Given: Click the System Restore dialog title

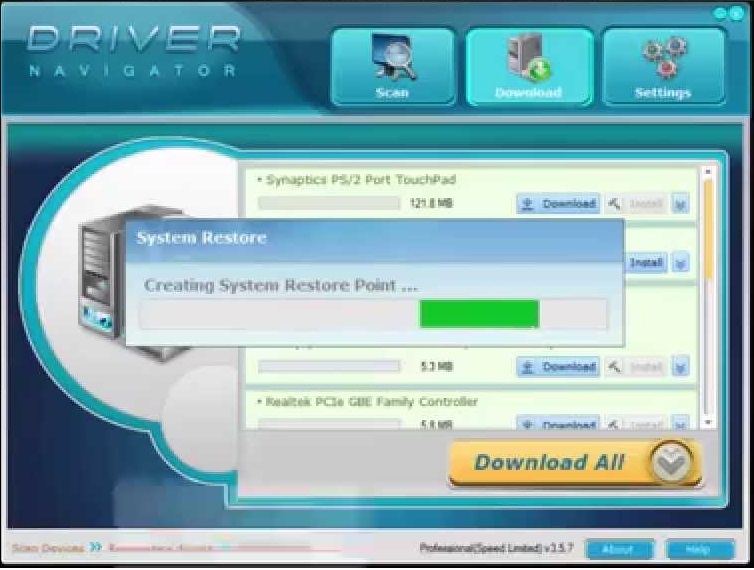Looking at the screenshot, I should 201,238.
